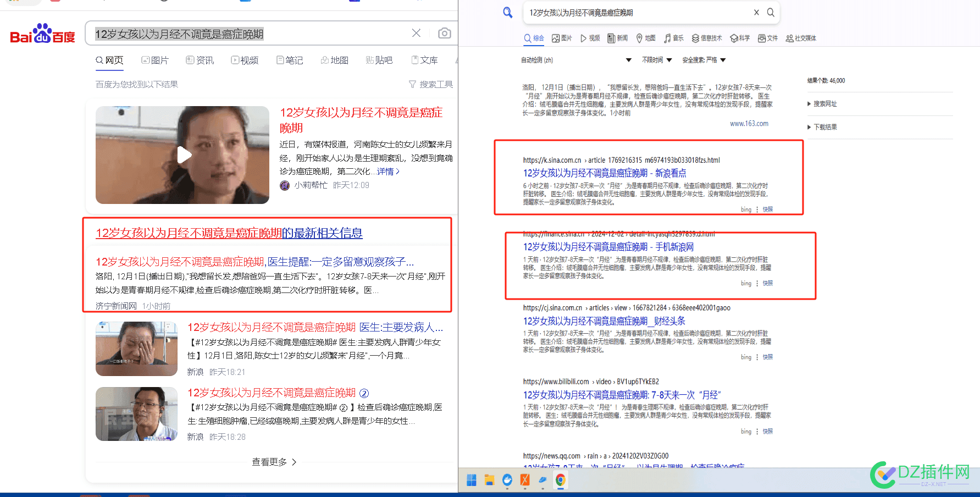Open Windows Start menu

point(471,480)
